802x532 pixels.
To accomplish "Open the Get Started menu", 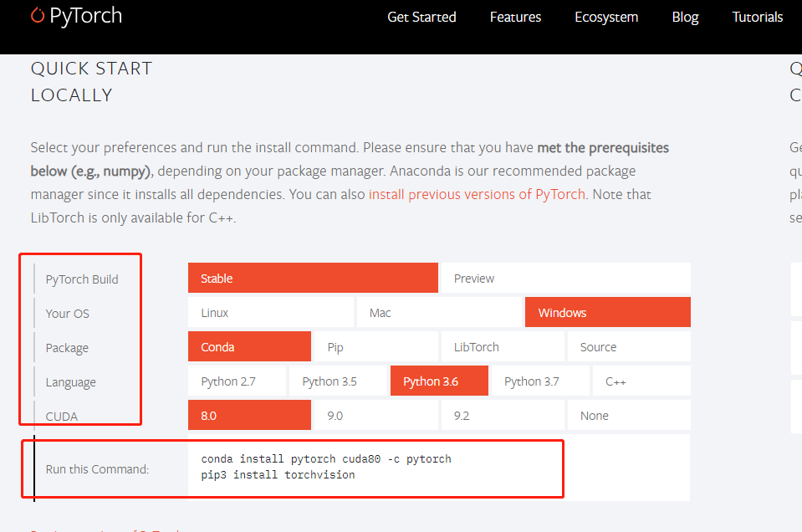I will [x=421, y=17].
